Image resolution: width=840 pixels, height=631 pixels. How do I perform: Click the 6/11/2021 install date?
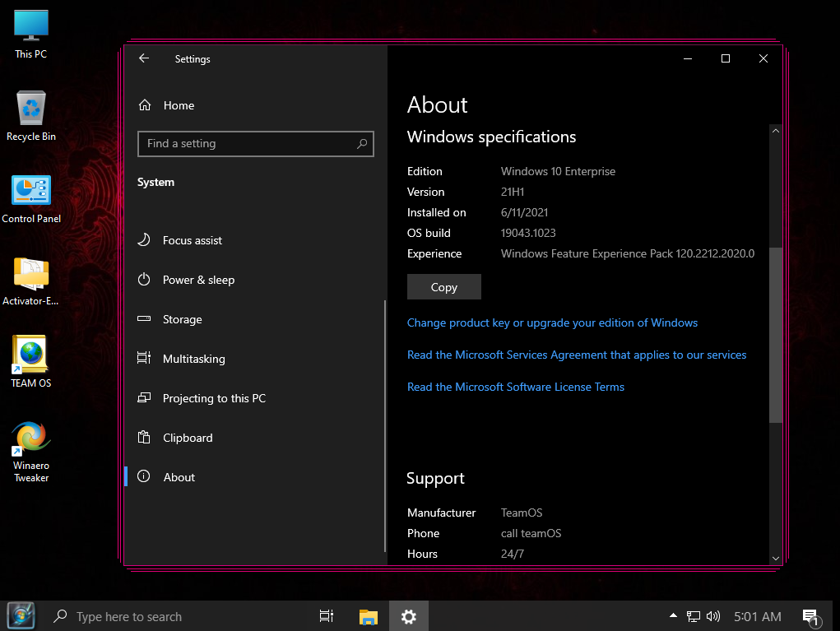[524, 212]
